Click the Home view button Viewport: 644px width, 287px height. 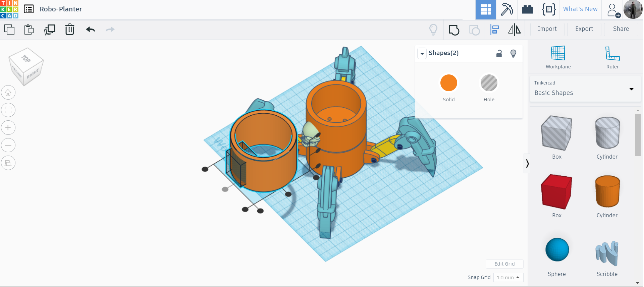[x=8, y=93]
